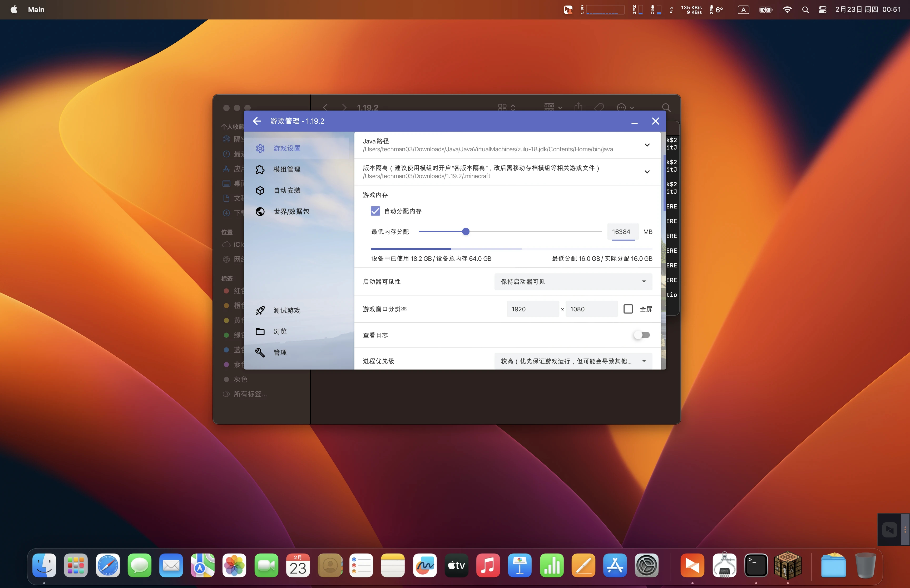Click Finder share icon in toolbar
The height and width of the screenshot is (588, 910).
(x=578, y=107)
